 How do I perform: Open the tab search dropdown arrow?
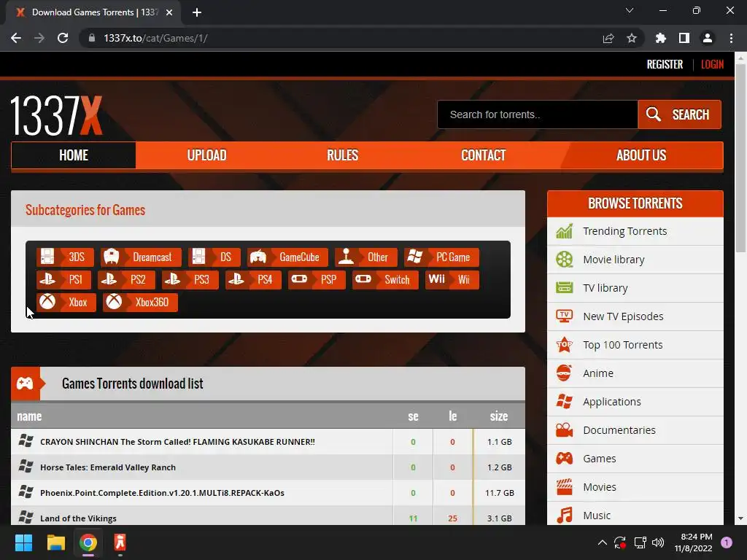pyautogui.click(x=630, y=10)
